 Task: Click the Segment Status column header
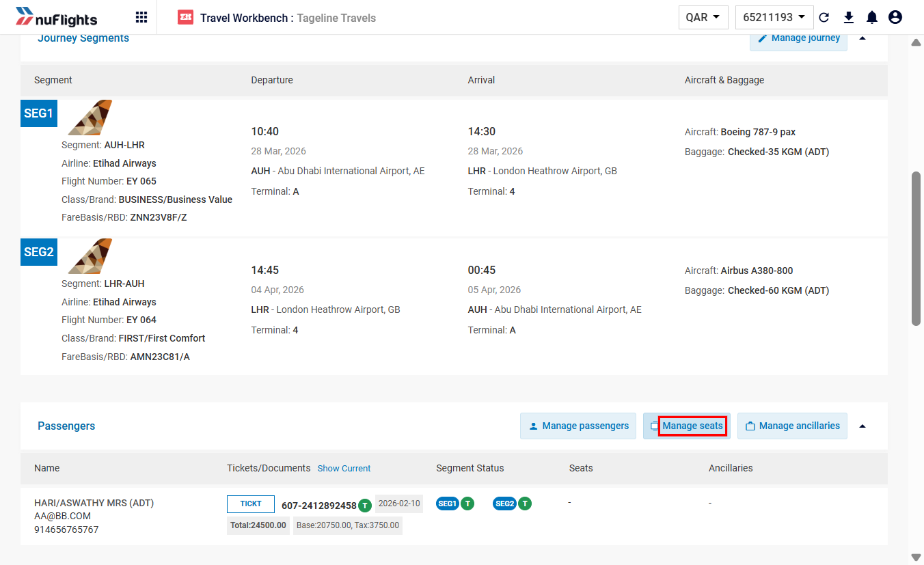(470, 468)
